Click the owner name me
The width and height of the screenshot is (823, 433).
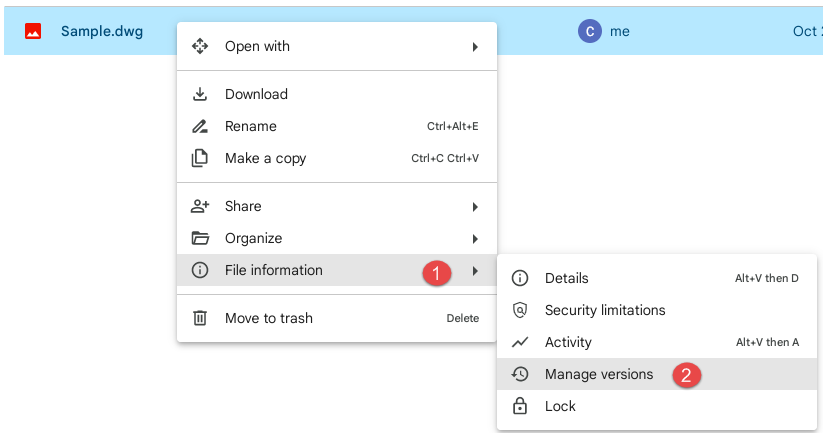coord(620,31)
